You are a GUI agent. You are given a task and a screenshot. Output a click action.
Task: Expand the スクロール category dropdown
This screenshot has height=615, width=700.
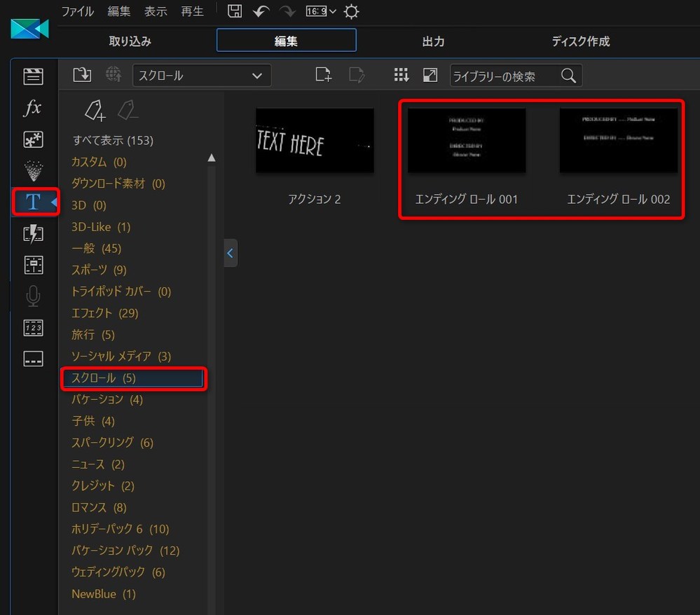[x=202, y=76]
